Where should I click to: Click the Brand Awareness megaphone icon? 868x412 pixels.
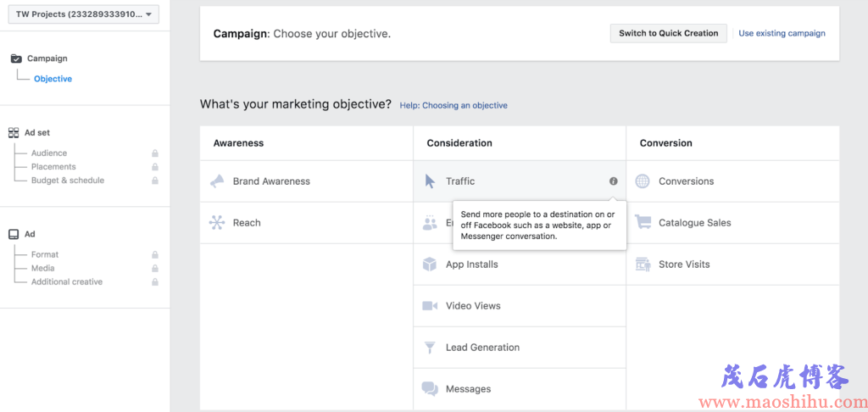pos(217,181)
